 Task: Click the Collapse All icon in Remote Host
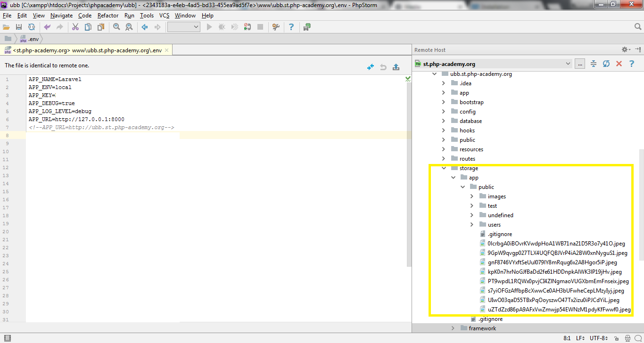[594, 64]
